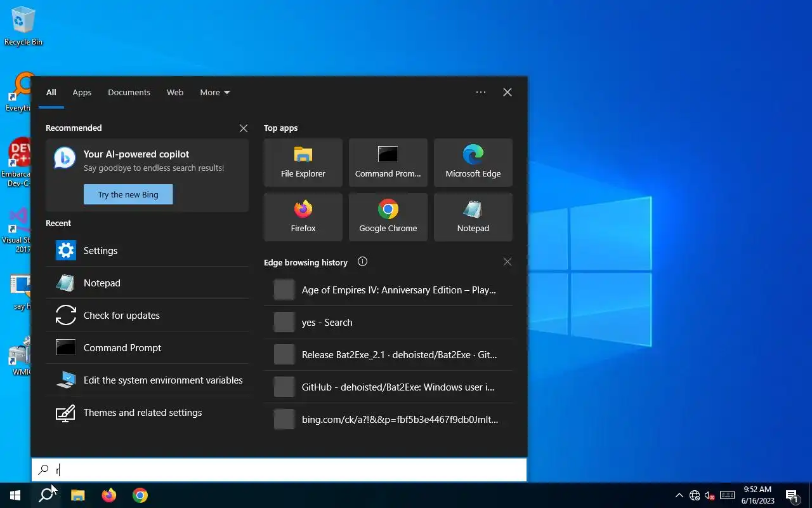This screenshot has width=812, height=508.
Task: Open the notification center icon
Action: 792,495
